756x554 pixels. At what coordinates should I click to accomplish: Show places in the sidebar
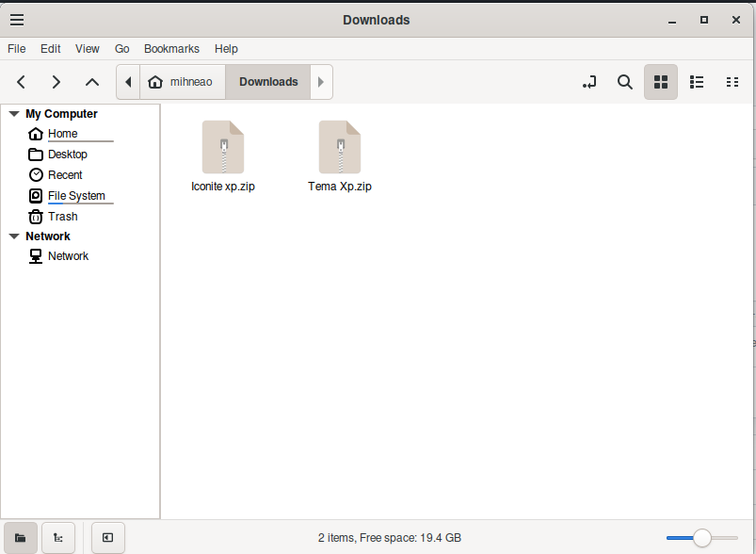tap(21, 538)
